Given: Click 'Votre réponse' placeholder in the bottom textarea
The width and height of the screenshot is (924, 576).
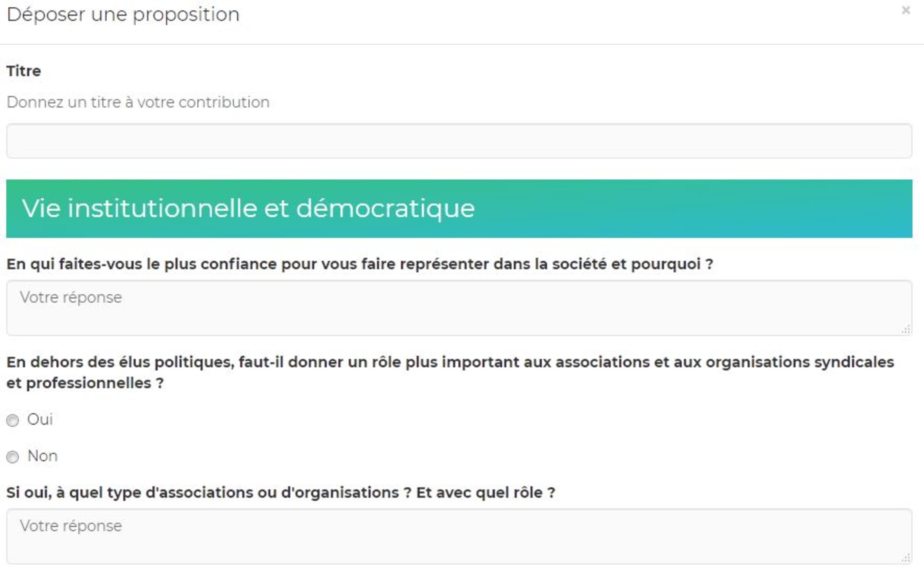Looking at the screenshot, I should tap(71, 526).
